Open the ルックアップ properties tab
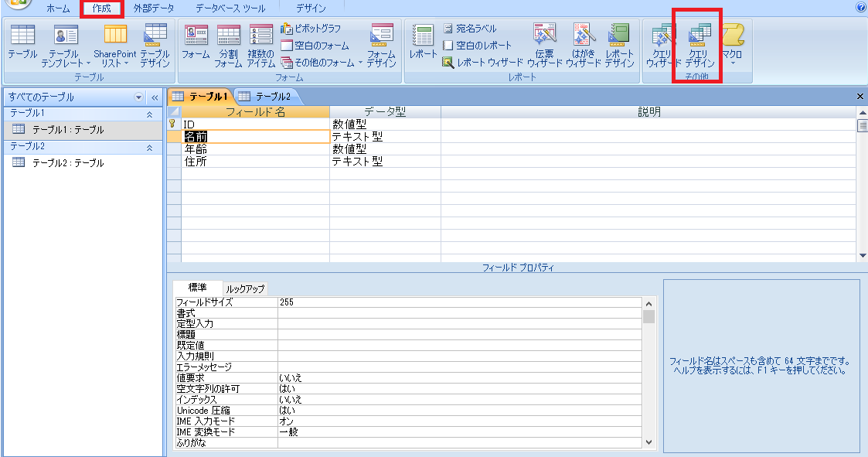This screenshot has width=868, height=457. click(244, 288)
